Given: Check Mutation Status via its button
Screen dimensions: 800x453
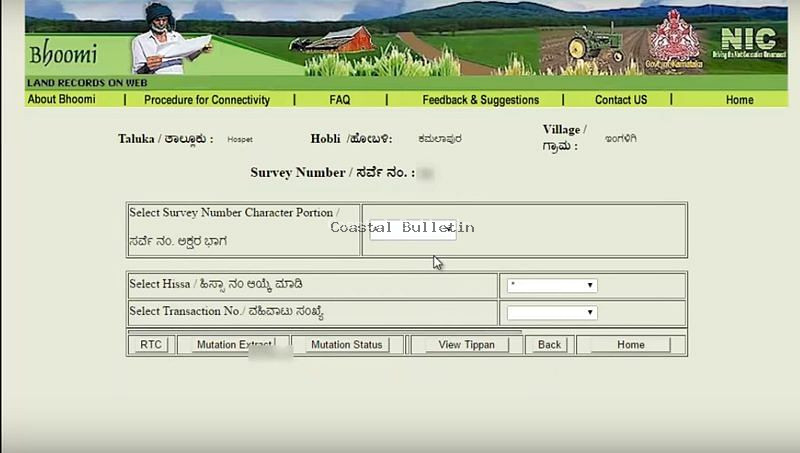Looking at the screenshot, I should click(x=347, y=345).
